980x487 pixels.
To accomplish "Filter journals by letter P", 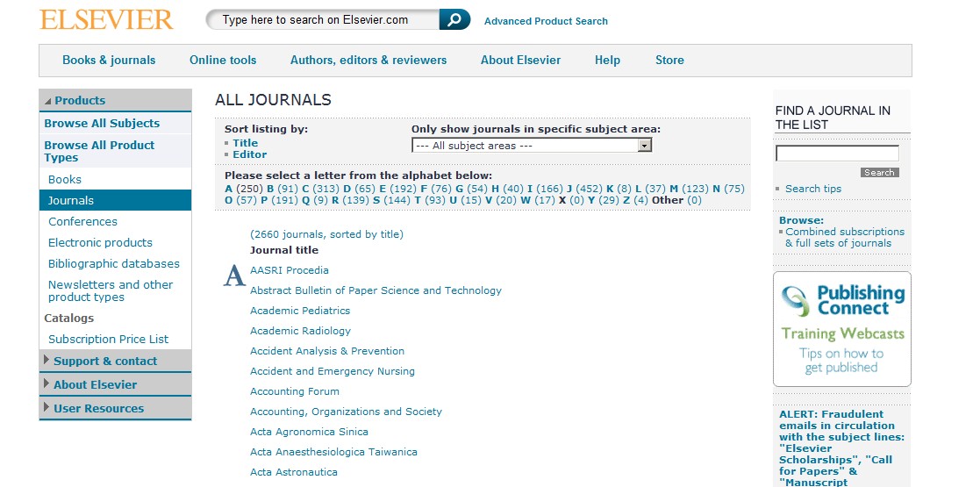I will tap(264, 200).
